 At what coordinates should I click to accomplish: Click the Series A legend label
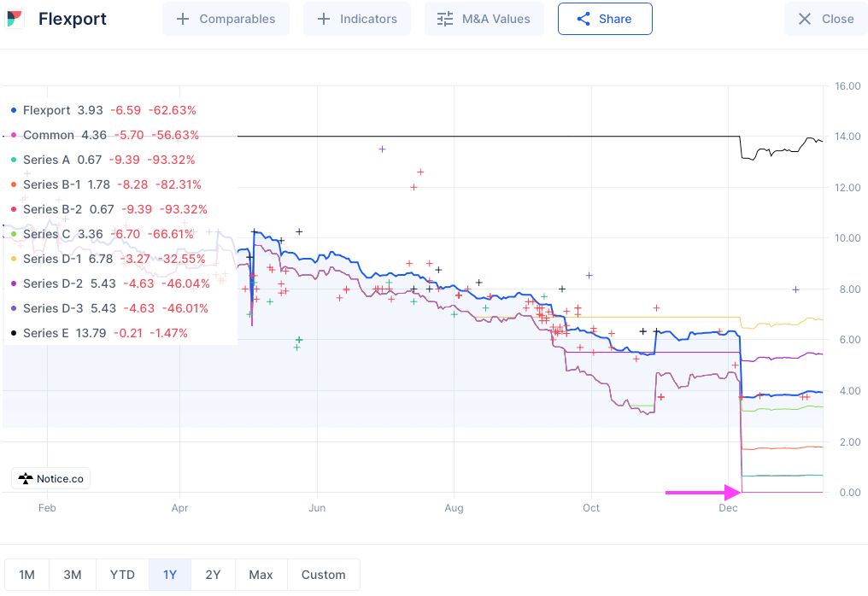pyautogui.click(x=46, y=160)
